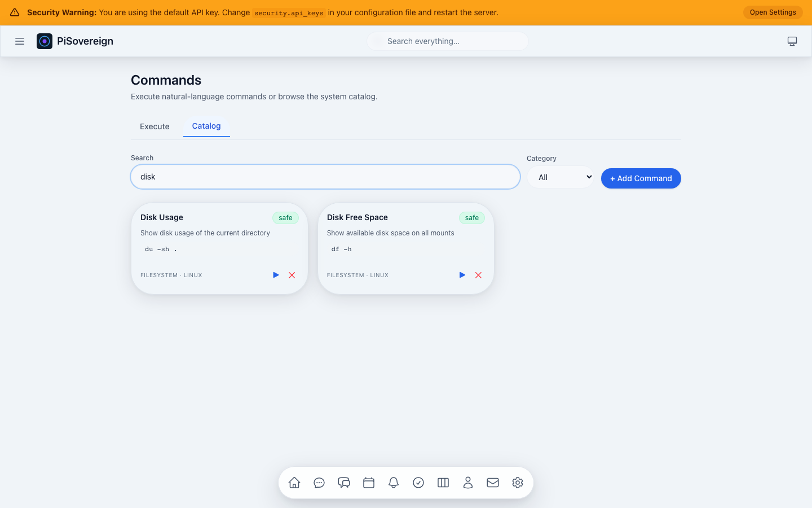Image resolution: width=812 pixels, height=508 pixels.
Task: Open the Category dropdown
Action: [561, 177]
